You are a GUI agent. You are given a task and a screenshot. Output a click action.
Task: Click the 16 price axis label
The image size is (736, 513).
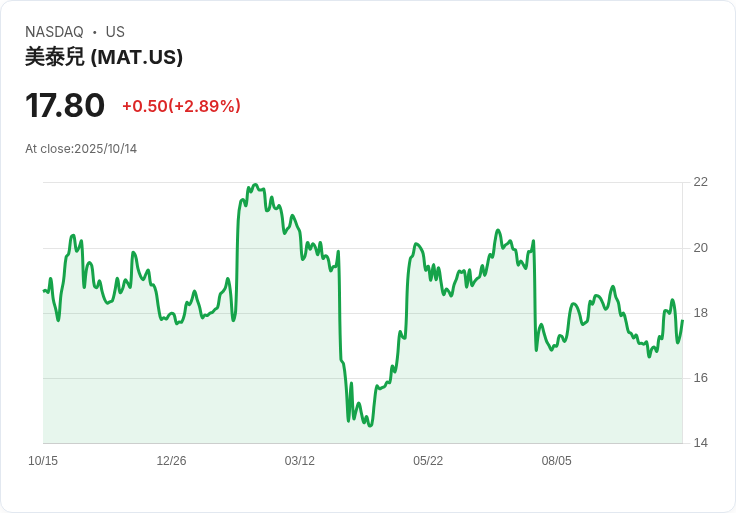click(x=700, y=378)
